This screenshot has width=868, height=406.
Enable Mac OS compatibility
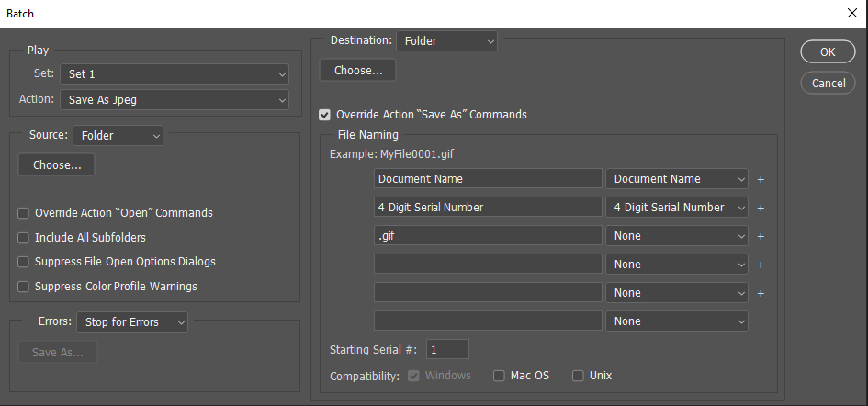(x=499, y=376)
